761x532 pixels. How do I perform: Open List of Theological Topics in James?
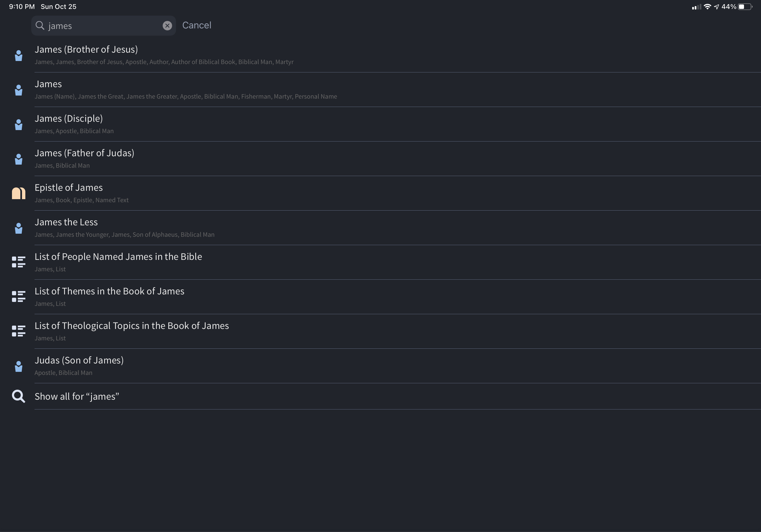pos(131,326)
